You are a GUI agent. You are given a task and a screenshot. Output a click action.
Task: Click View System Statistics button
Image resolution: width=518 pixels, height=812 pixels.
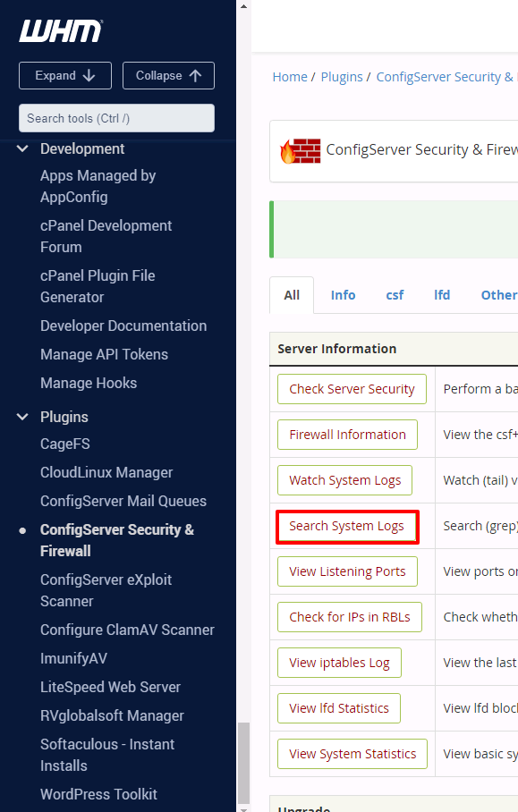click(x=352, y=754)
